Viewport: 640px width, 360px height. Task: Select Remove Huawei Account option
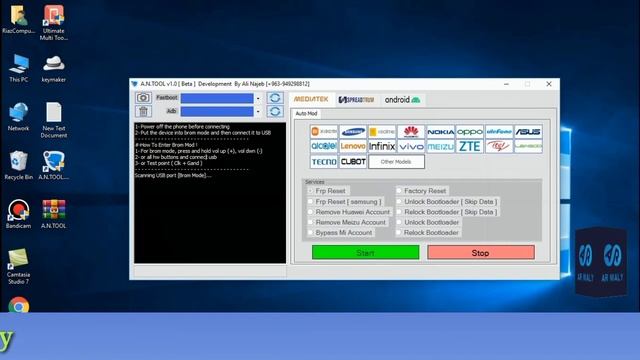[349, 212]
